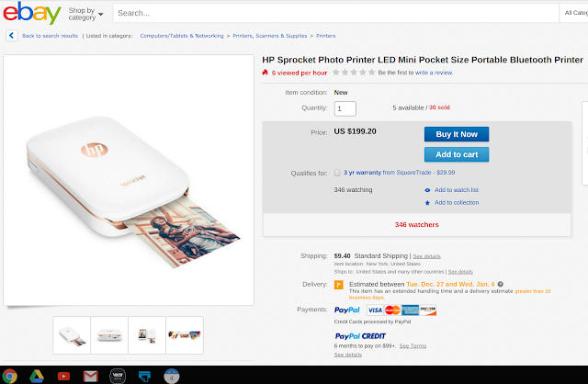
Task: Go to Computers/Tablets & Networking category
Action: coord(182,36)
